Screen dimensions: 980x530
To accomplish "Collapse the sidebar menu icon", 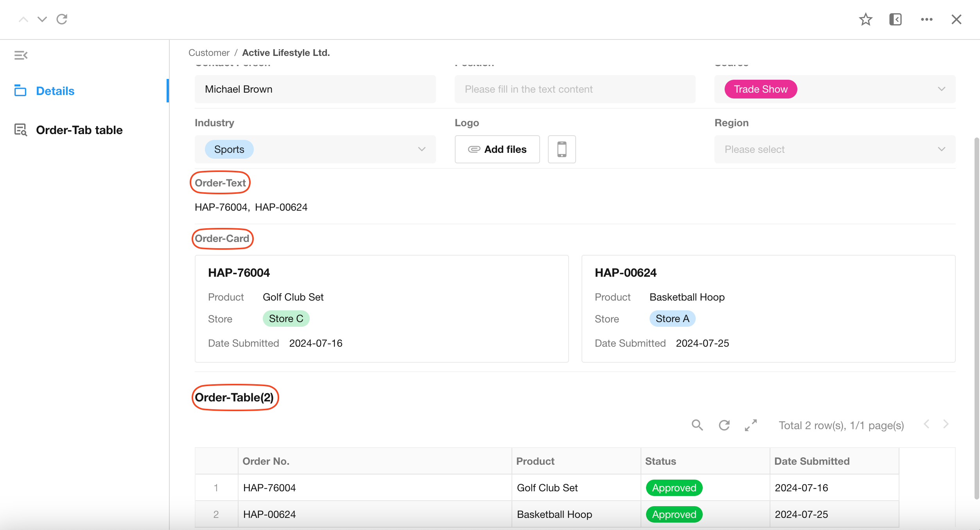I will pos(21,56).
